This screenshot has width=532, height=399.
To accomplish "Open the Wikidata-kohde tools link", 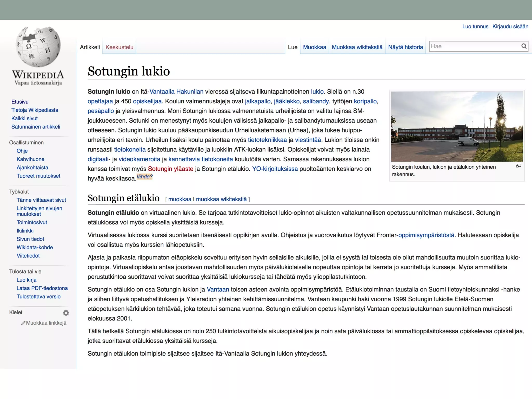I will (35, 247).
